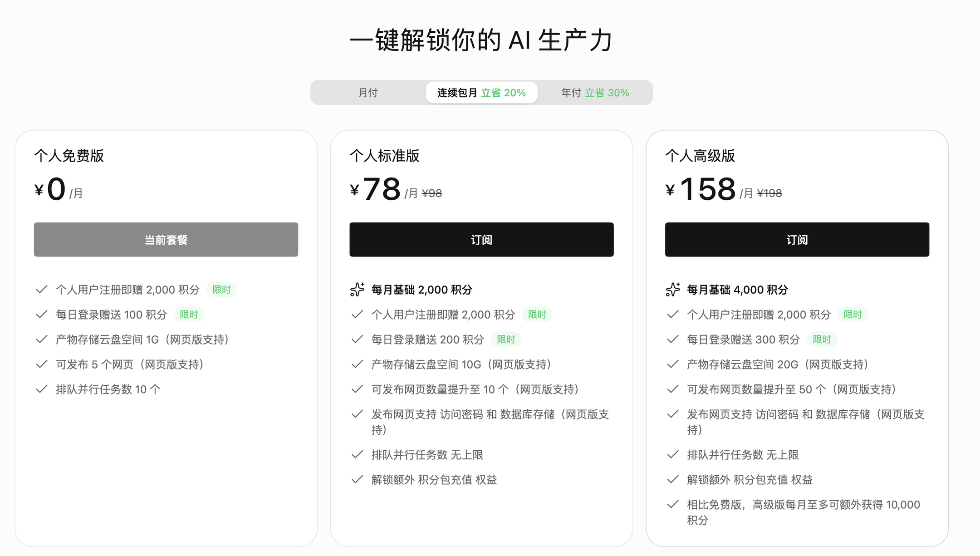This screenshot has height=556, width=980.
Task: Click 相比免费版 extra 10,000 积分 text
Action: click(x=804, y=512)
